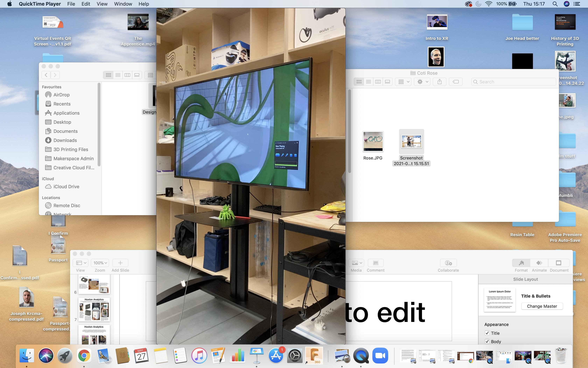The width and height of the screenshot is (588, 368).
Task: Select Keynote slide 6 thumbnail
Action: click(x=94, y=284)
